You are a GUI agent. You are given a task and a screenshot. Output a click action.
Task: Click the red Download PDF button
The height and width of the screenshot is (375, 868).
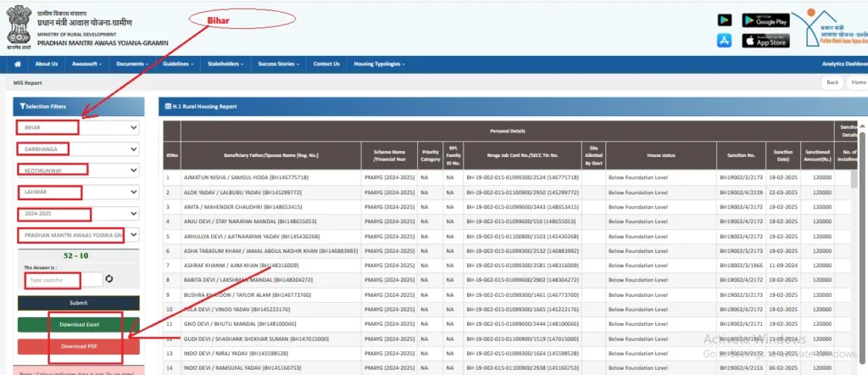click(x=78, y=346)
